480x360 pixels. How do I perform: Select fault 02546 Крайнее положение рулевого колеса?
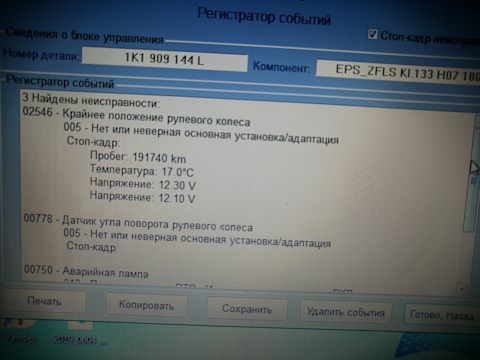[x=137, y=117]
